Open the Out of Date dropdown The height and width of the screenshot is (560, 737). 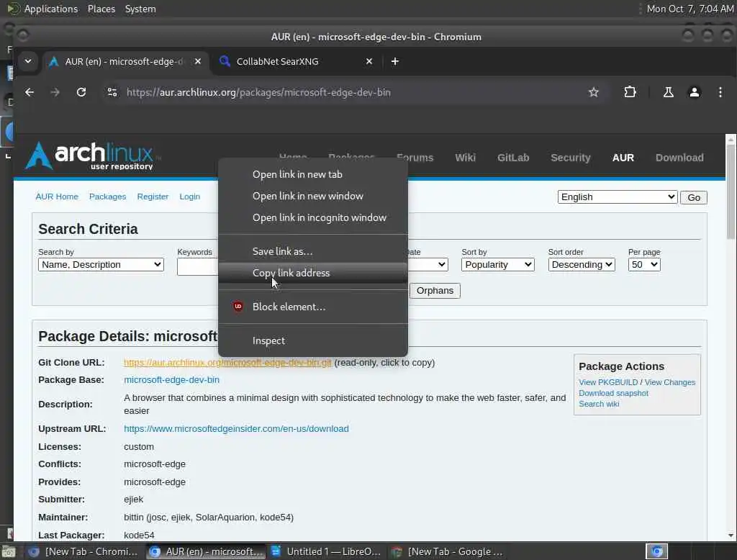tap(428, 265)
